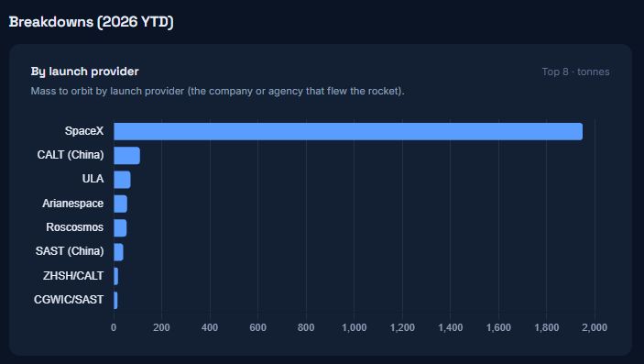
Task: Click the SpaceX axis label
Action: [x=84, y=131]
